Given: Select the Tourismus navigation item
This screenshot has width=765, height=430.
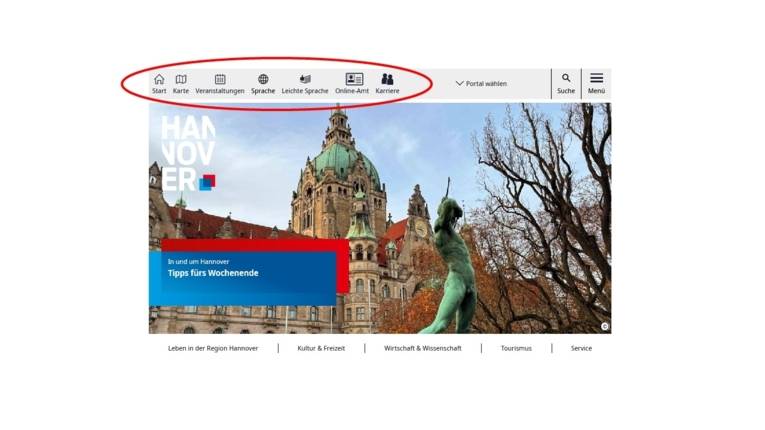Looking at the screenshot, I should (516, 348).
